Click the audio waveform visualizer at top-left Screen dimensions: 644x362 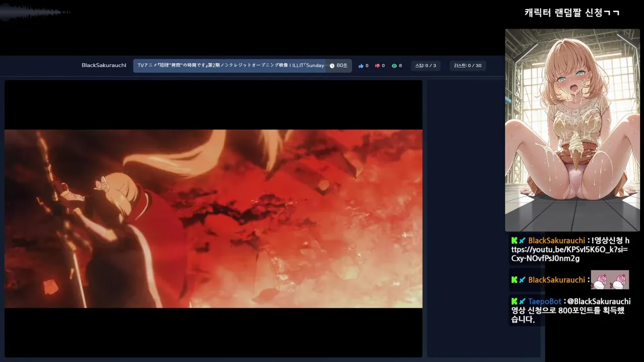[35, 12]
